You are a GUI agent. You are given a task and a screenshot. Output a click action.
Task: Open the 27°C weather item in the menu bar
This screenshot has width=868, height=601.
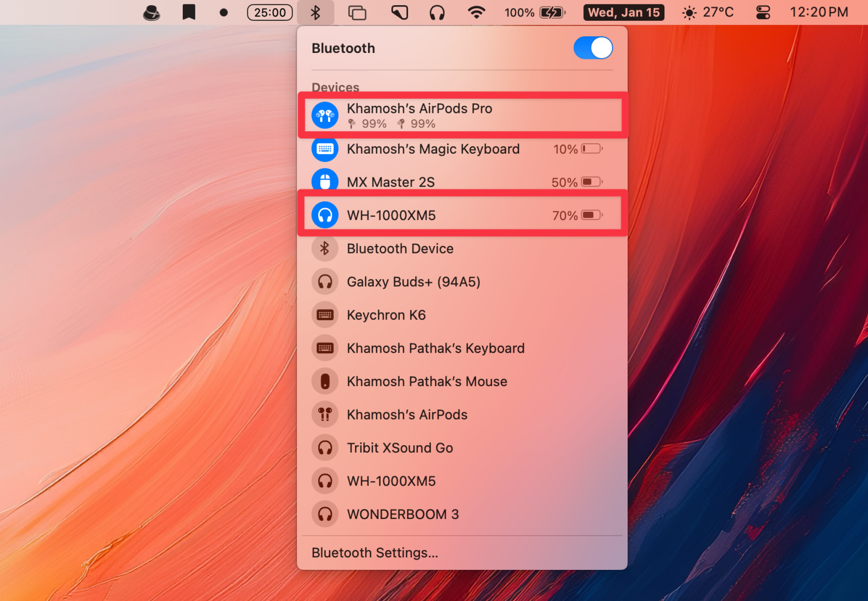click(707, 13)
